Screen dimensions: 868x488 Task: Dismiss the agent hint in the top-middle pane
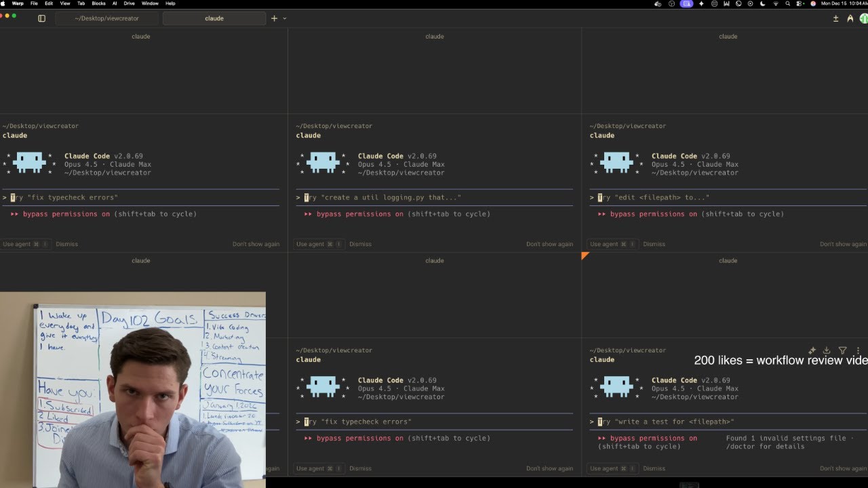tap(360, 244)
